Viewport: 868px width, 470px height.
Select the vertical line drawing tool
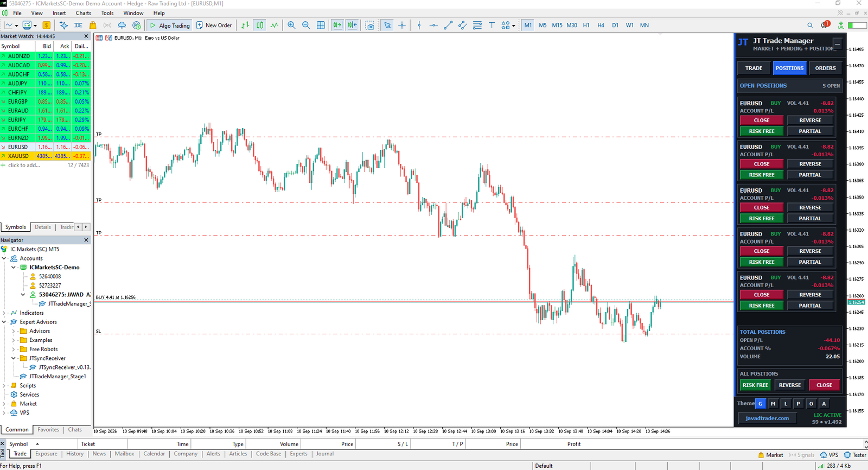pos(419,25)
